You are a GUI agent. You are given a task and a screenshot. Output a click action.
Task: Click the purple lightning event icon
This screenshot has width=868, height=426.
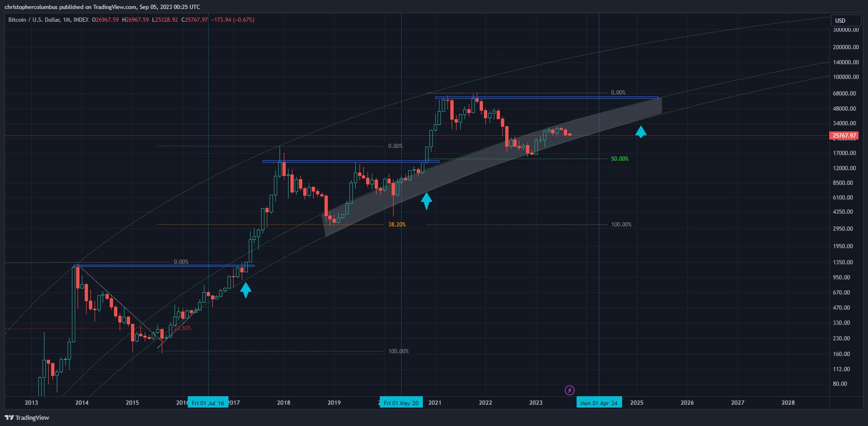coord(570,390)
